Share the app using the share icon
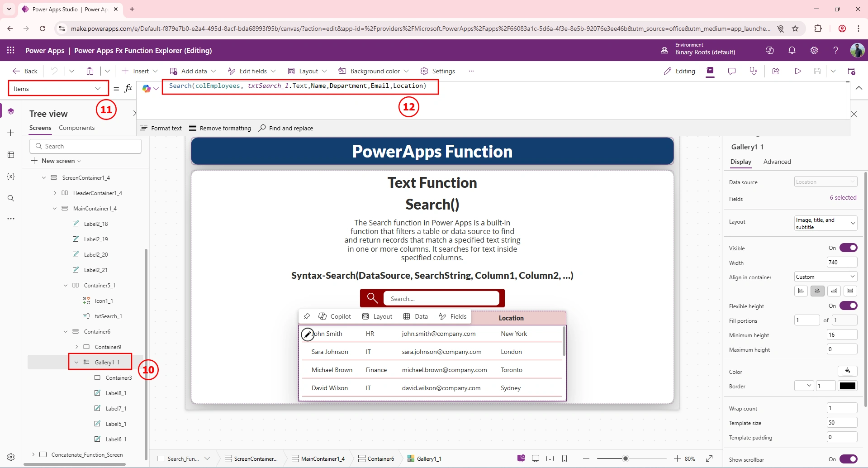Screen dimensions: 868x468 pos(776,71)
